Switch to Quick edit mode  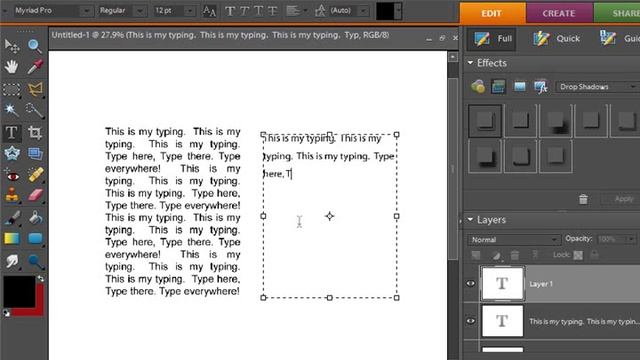pos(556,39)
